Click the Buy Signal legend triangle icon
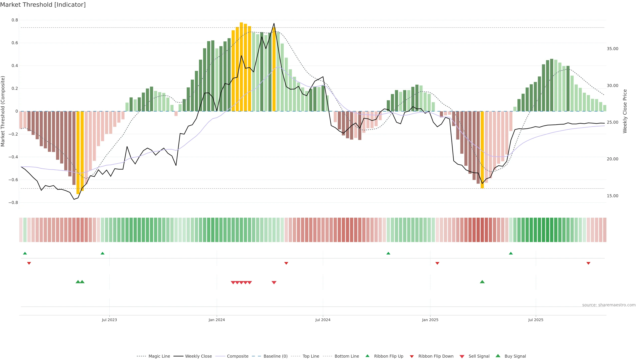The width and height of the screenshot is (644, 362). pos(498,356)
